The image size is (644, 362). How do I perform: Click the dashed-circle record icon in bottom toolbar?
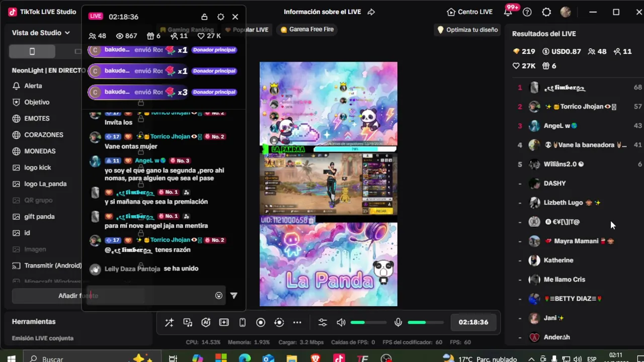coord(279,323)
